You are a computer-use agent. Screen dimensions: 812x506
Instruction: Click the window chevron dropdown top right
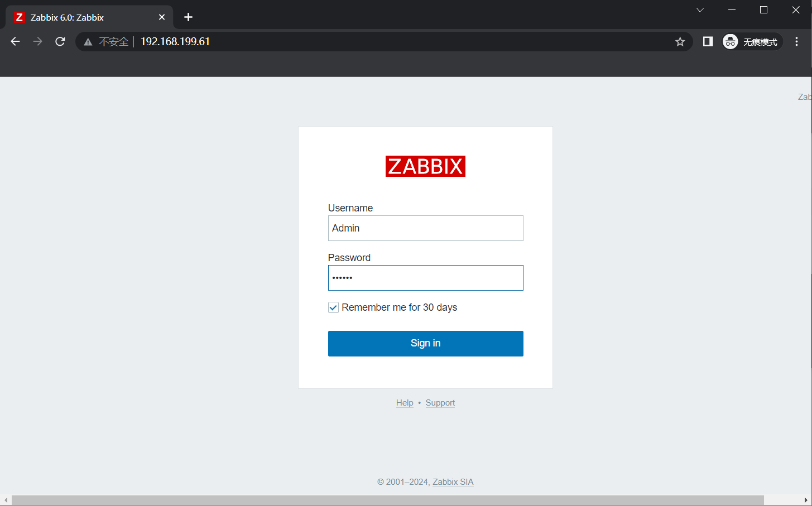699,9
